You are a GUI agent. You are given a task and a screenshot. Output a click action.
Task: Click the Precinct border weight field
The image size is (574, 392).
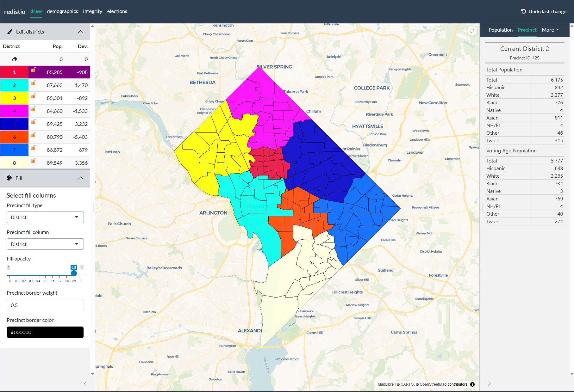(45, 305)
